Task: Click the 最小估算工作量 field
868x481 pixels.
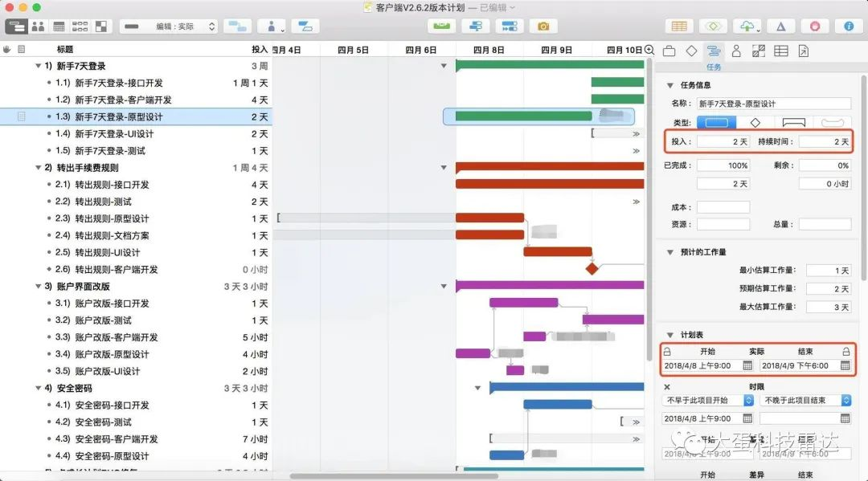Action: tap(829, 271)
